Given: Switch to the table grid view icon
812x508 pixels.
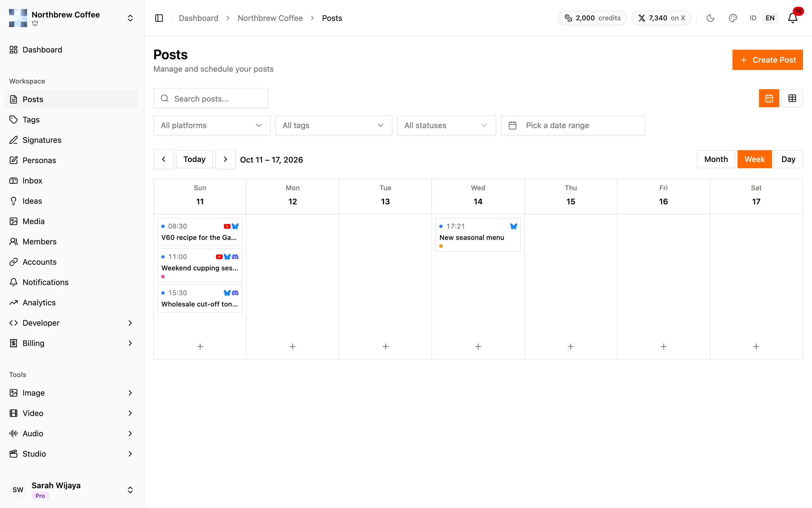Looking at the screenshot, I should pyautogui.click(x=792, y=98).
